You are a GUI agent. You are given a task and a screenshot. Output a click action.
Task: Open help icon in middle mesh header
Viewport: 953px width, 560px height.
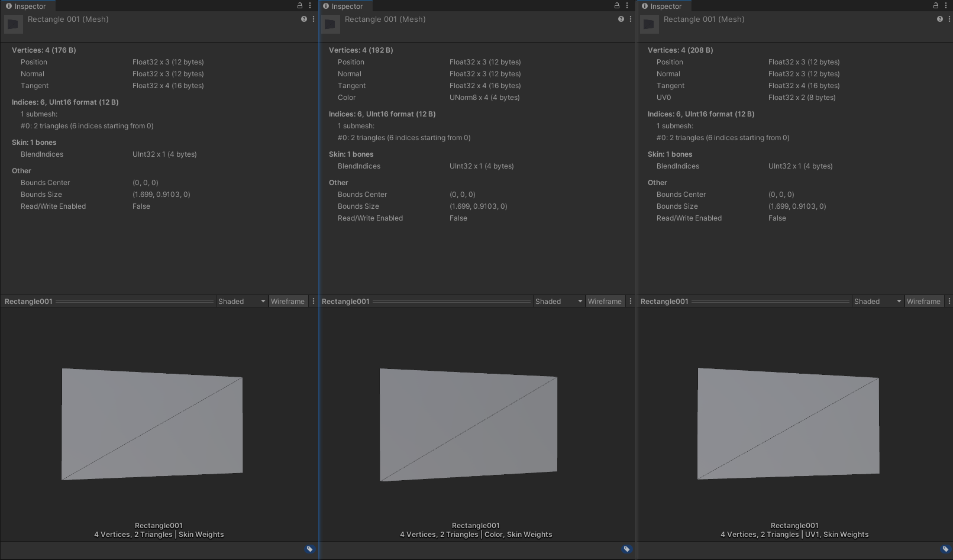(x=621, y=19)
